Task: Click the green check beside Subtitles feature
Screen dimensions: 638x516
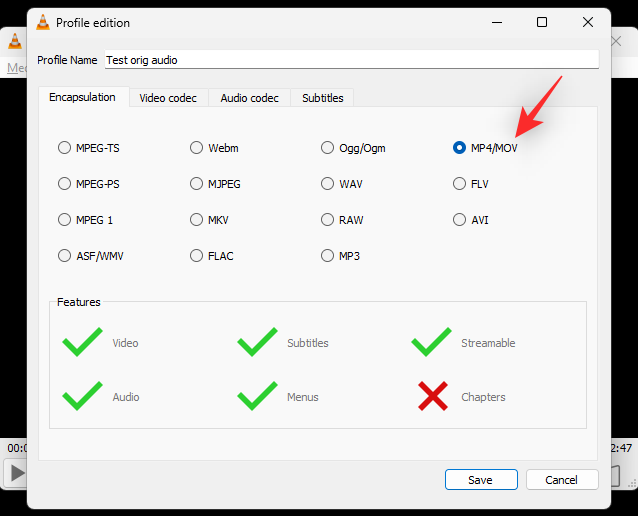Action: (x=257, y=342)
